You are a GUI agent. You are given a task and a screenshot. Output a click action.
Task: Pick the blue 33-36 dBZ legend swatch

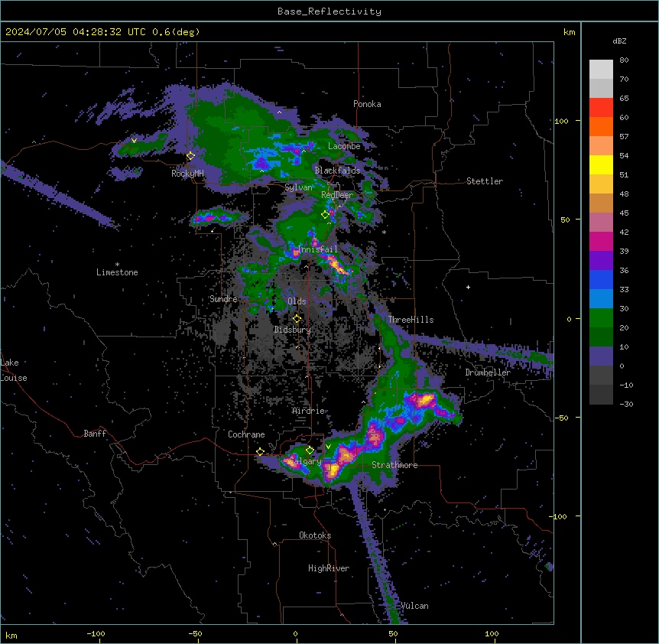click(x=601, y=279)
